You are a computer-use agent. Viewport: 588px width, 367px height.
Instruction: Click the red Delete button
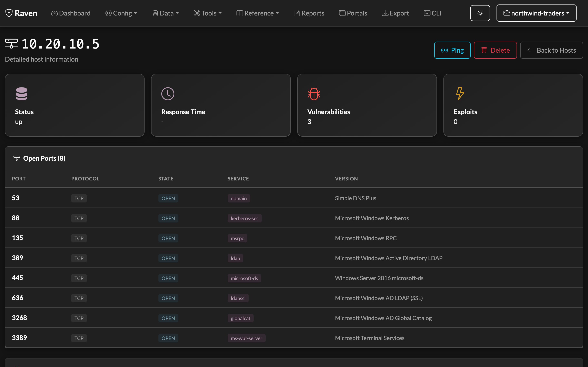tap(495, 50)
